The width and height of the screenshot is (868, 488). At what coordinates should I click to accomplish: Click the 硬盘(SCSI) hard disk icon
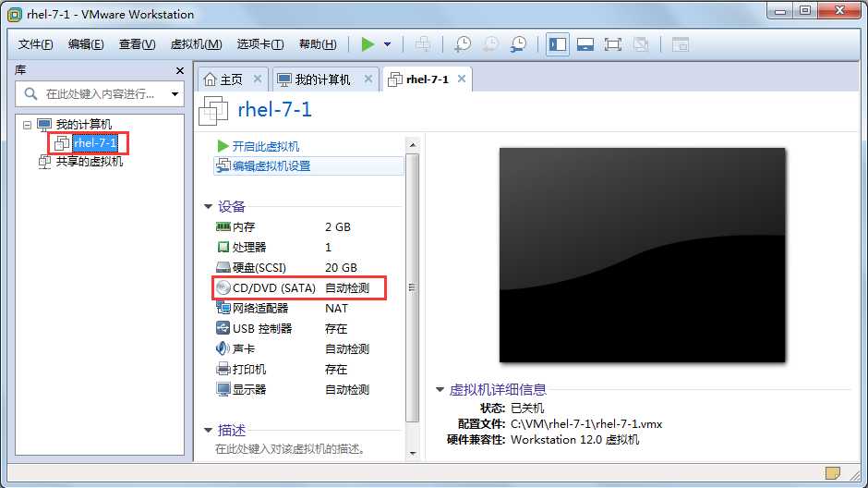[x=223, y=267]
